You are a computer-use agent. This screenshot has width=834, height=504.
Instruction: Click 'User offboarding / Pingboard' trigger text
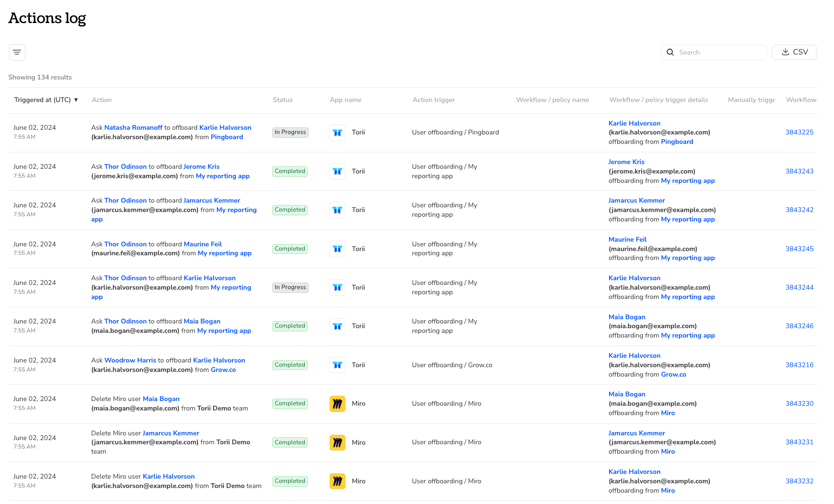pyautogui.click(x=455, y=132)
